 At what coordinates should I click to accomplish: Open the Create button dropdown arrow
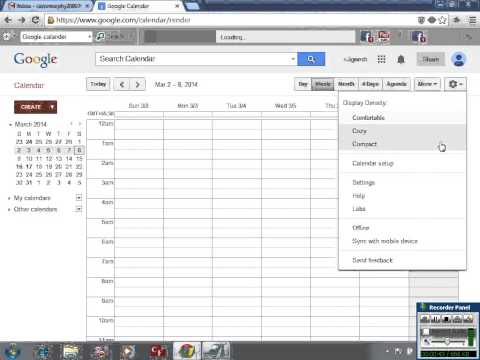click(52, 107)
